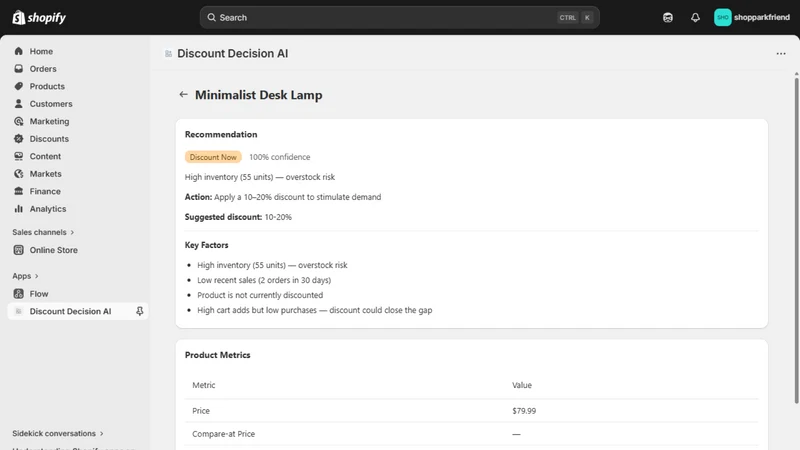The height and width of the screenshot is (450, 800).
Task: Click the Online Store icon
Action: (19, 250)
